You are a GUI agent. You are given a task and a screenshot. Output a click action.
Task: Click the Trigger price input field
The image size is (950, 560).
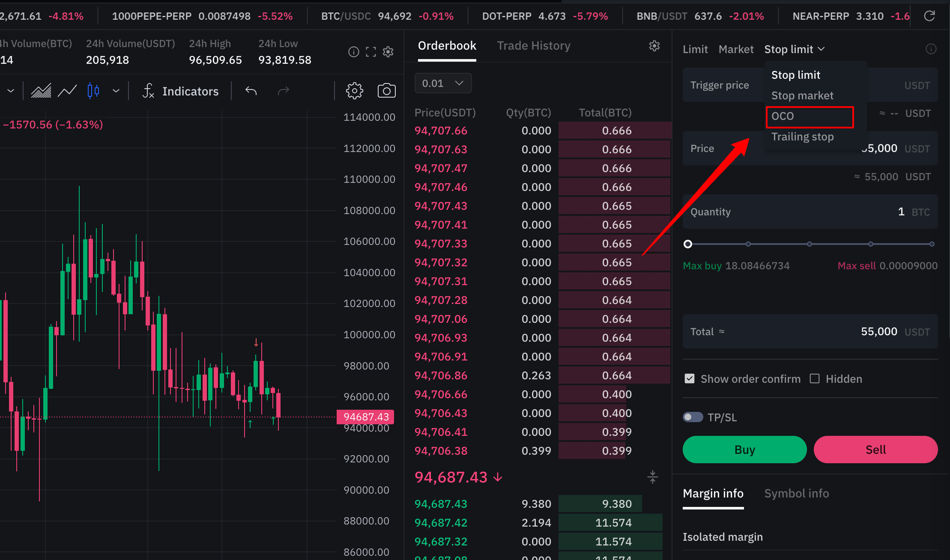[810, 85]
